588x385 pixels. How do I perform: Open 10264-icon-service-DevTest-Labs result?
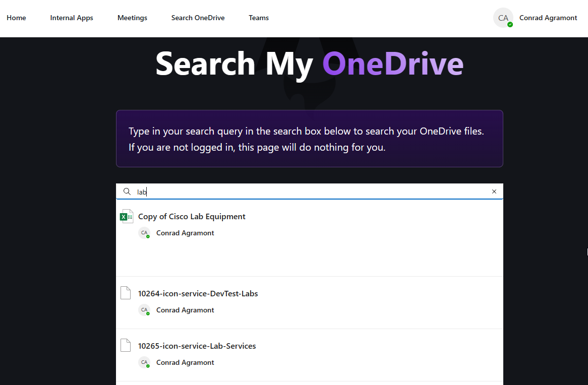[x=198, y=293]
